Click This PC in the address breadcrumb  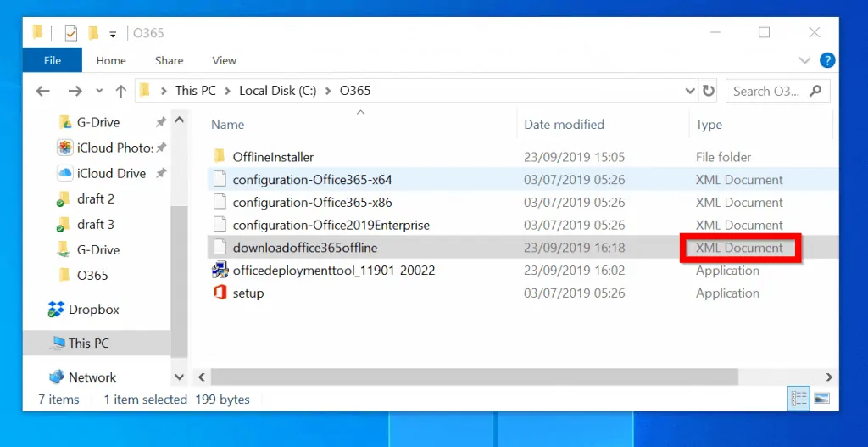pyautogui.click(x=196, y=91)
